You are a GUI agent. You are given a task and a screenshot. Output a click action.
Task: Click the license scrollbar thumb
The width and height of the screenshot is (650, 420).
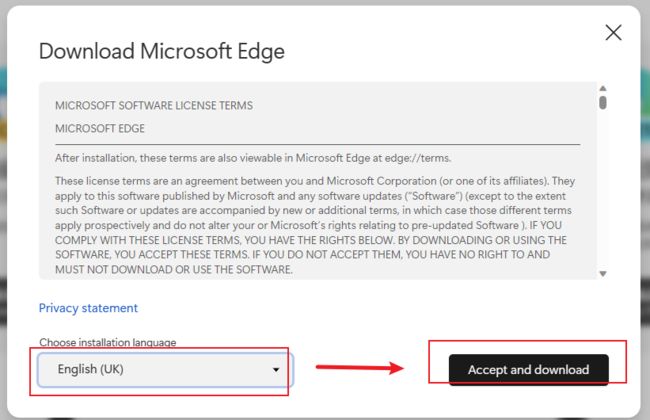(x=603, y=102)
